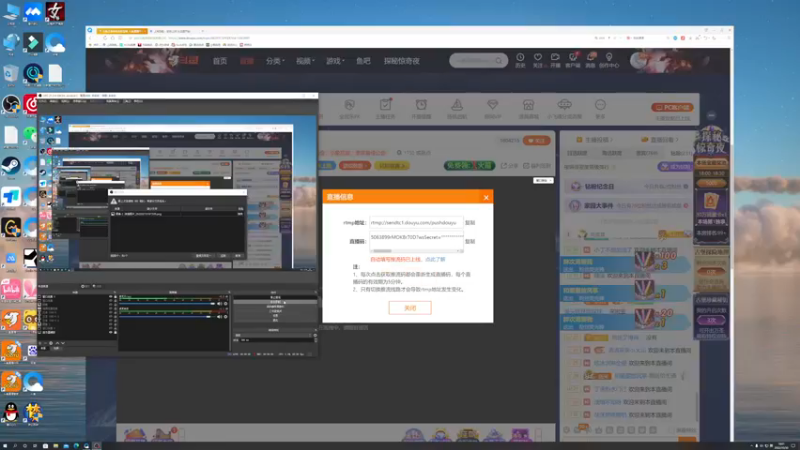Open the 探秘惊奇夜 event tab
Screen dimensions: 800x450
tap(402, 61)
